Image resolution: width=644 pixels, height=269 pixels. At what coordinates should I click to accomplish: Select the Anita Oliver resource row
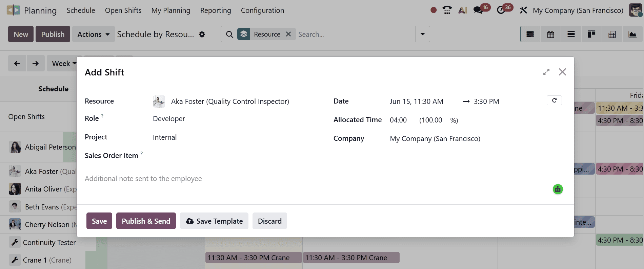(38, 189)
